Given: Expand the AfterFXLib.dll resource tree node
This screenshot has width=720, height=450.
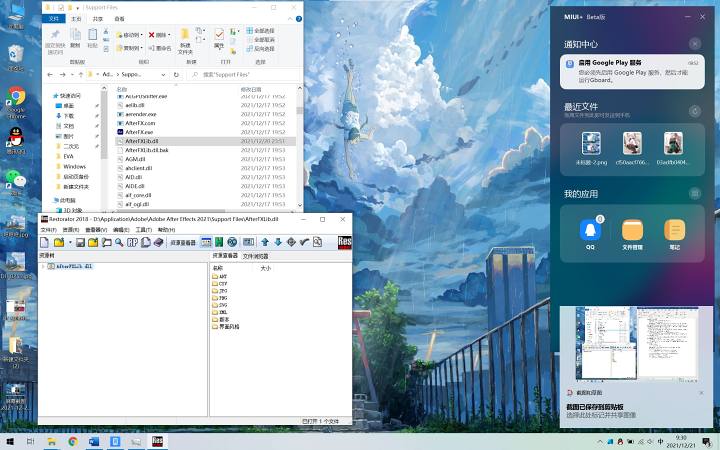Looking at the screenshot, I should 43,266.
